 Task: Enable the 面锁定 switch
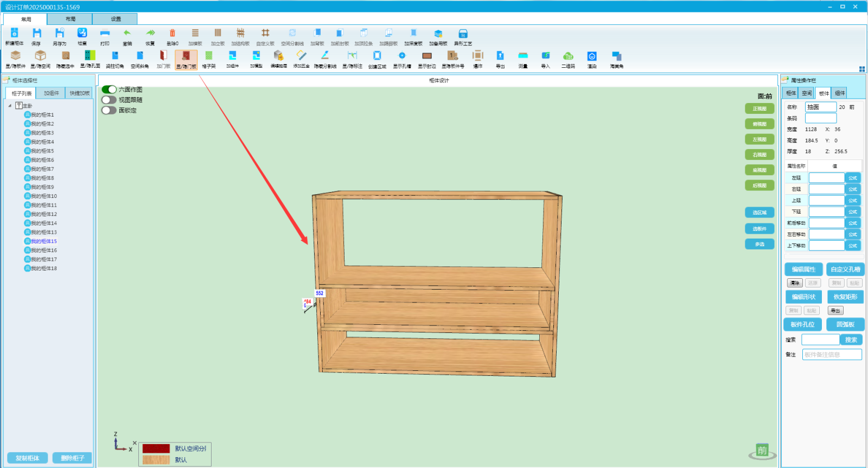coord(109,110)
